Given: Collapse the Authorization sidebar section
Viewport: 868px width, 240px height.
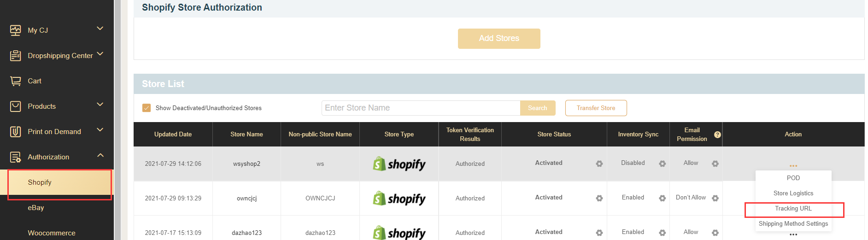Looking at the screenshot, I should (100, 156).
